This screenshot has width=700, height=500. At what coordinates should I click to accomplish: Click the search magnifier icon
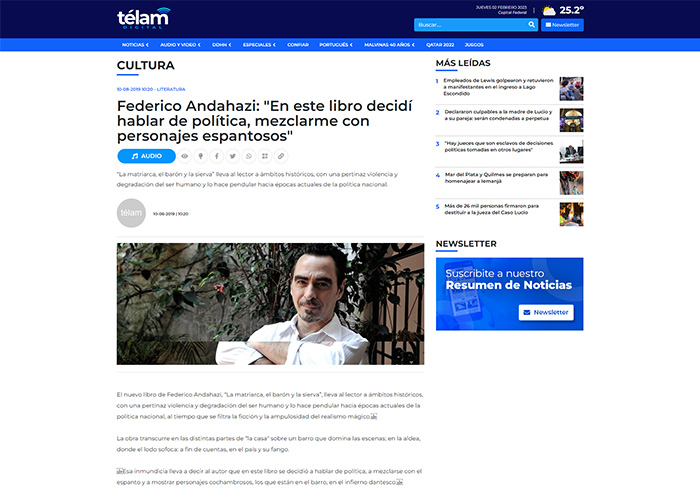pyautogui.click(x=531, y=25)
